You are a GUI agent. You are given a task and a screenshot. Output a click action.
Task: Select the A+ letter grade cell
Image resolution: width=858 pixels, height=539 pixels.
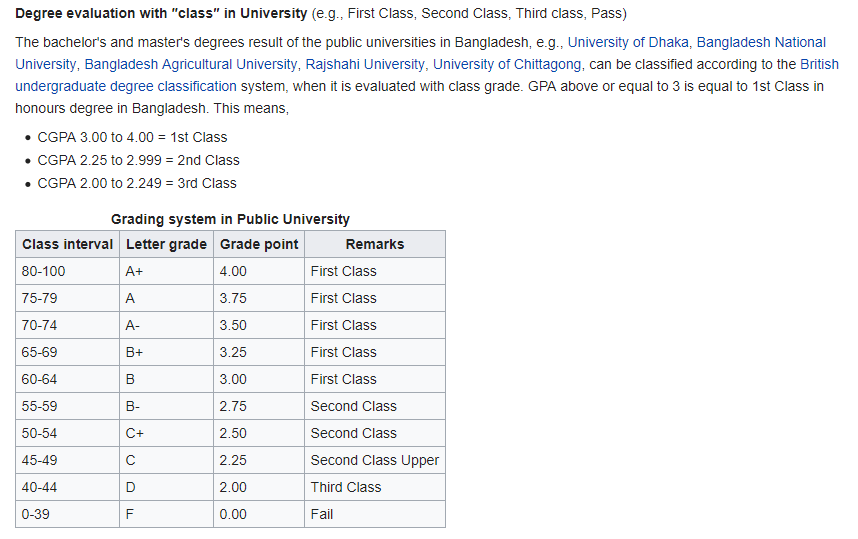point(135,271)
